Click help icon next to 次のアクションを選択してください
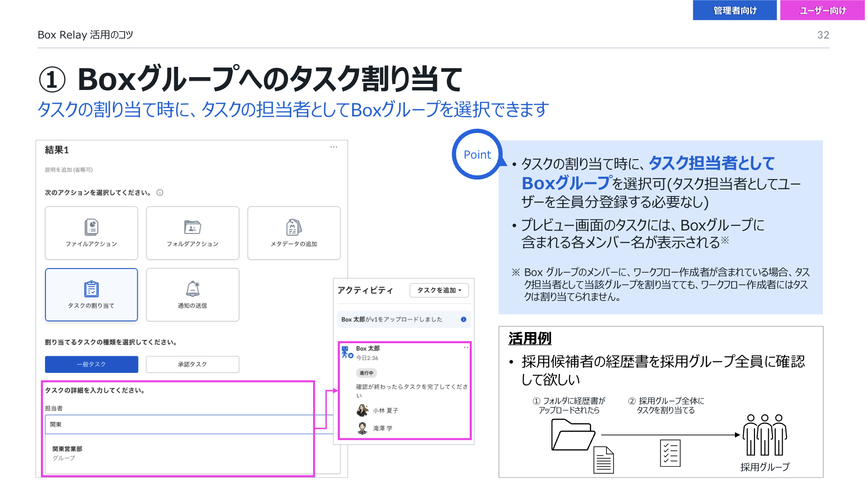868x487 pixels. [160, 192]
